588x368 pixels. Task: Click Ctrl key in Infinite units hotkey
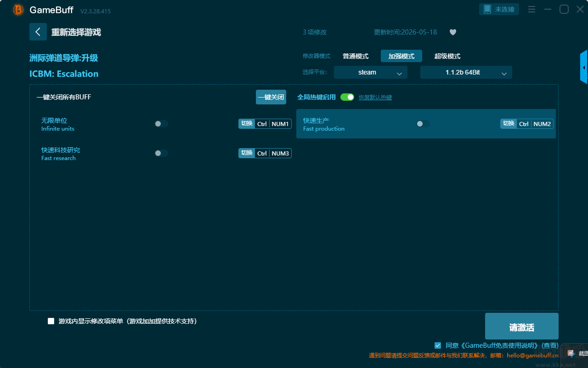(262, 124)
